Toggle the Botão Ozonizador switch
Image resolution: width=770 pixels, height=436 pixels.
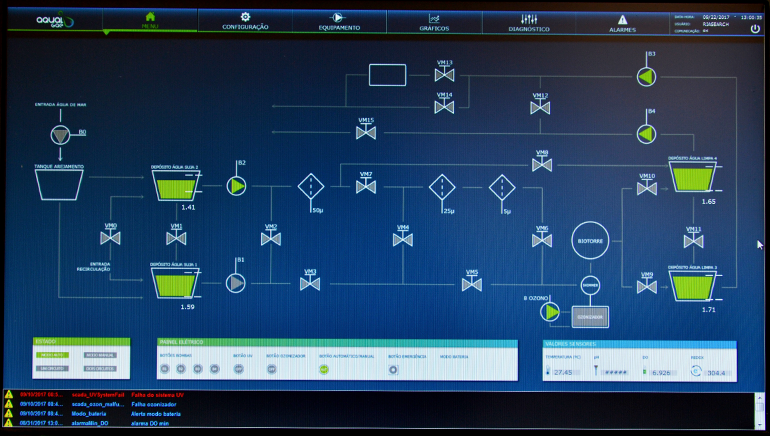click(x=271, y=369)
